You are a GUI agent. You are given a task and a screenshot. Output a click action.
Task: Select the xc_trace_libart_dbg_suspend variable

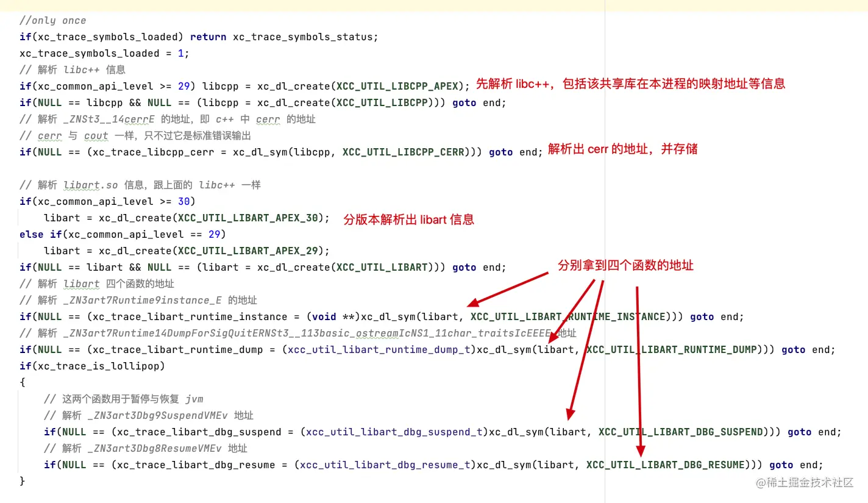[x=199, y=432]
